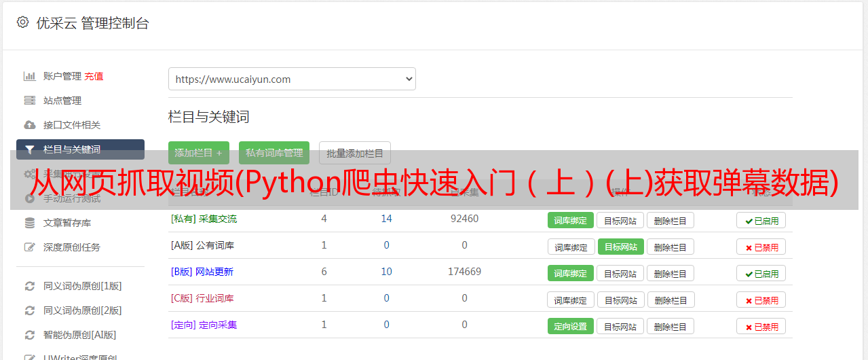Viewport: 868px width, 360px height.
Task: Click the 栏目与关键词 page heading
Action: 209,117
